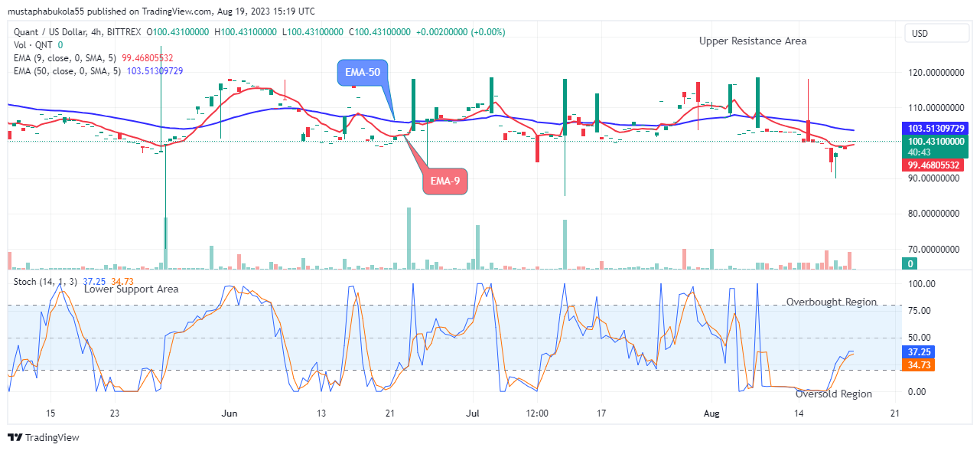The image size is (980, 451).
Task: Click the publisher mustaphabukola55 header text
Action: coord(45,12)
